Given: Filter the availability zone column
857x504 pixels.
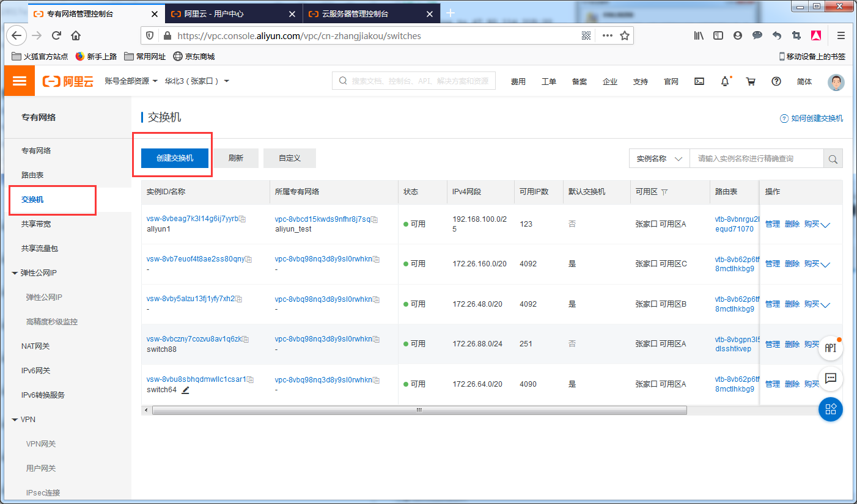Looking at the screenshot, I should pyautogui.click(x=664, y=192).
